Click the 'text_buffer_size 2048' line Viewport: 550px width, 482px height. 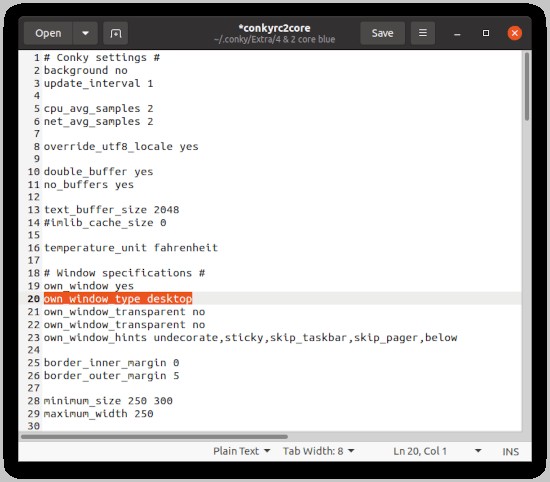point(112,209)
